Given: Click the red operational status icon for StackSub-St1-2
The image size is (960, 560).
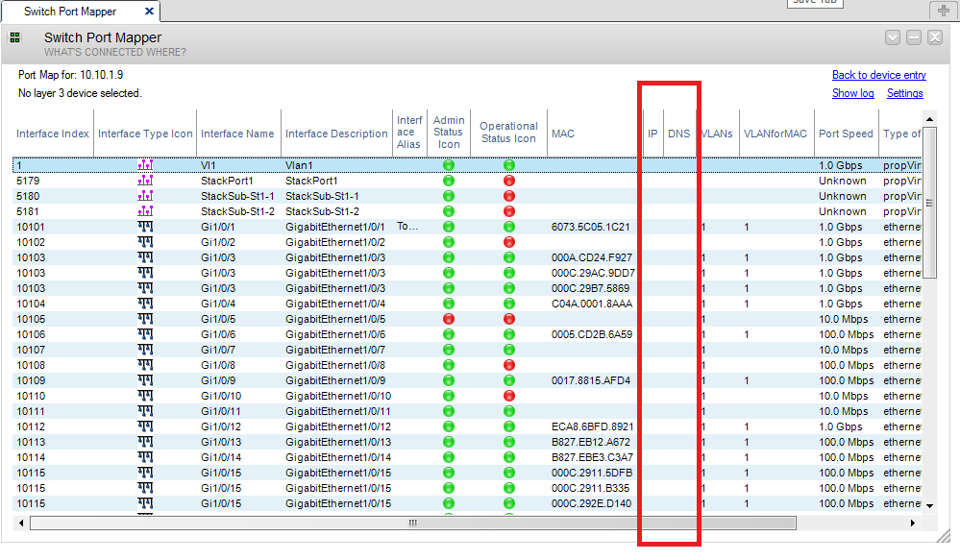Looking at the screenshot, I should click(508, 211).
